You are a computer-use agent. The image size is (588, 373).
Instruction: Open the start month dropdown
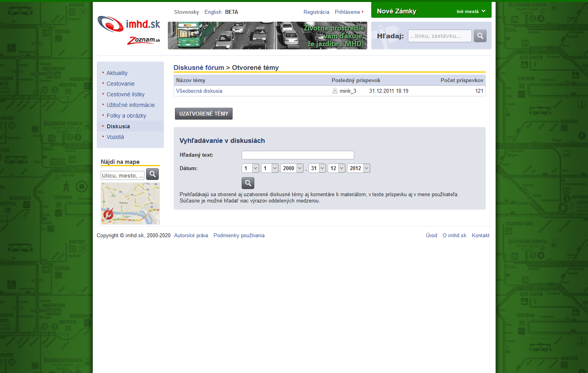coord(270,168)
